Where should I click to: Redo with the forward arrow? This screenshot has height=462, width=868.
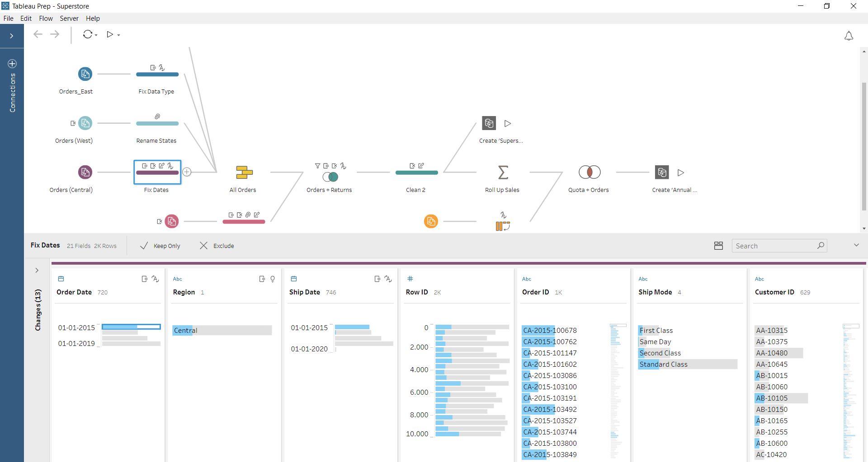click(x=55, y=34)
